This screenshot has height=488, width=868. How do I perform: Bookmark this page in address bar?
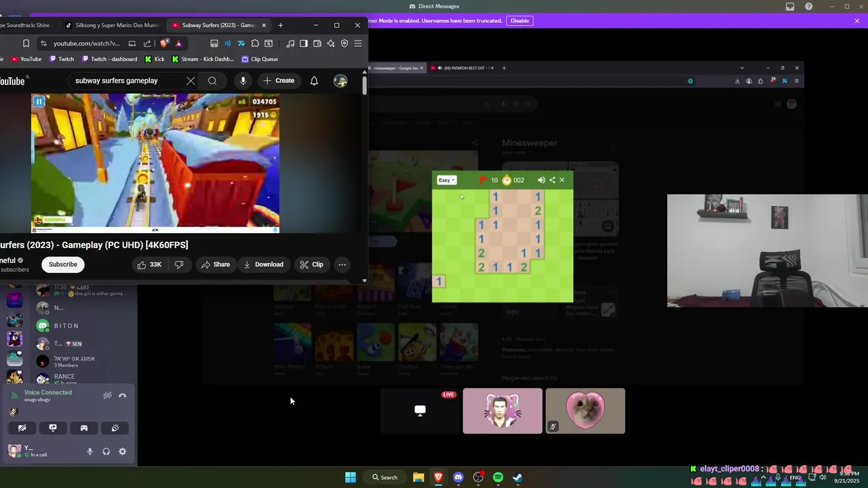coord(26,43)
